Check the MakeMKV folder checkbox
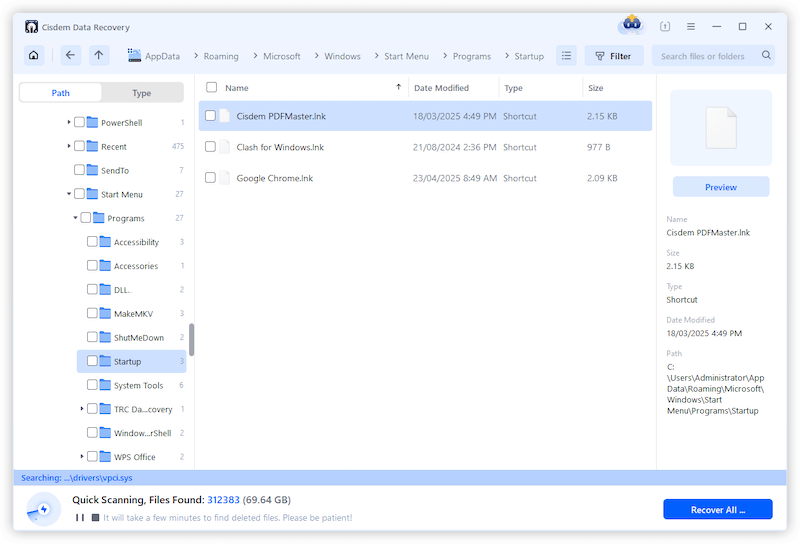This screenshot has height=544, width=800. tap(92, 313)
